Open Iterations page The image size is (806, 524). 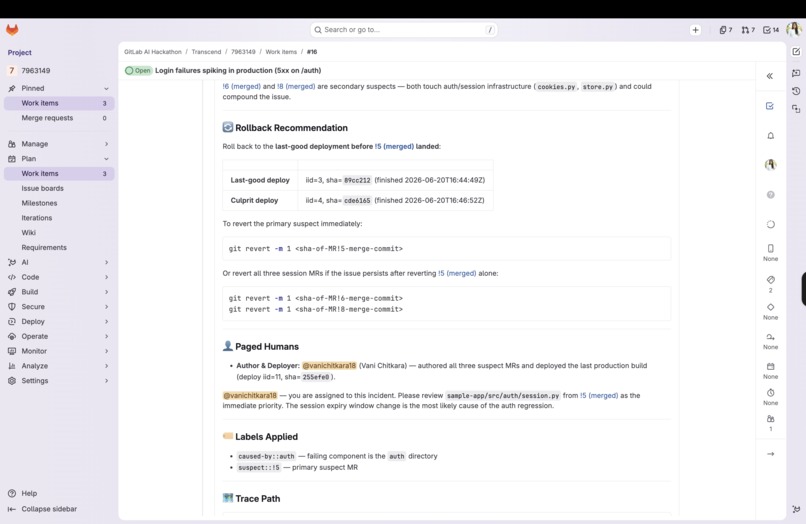click(x=59, y=218)
